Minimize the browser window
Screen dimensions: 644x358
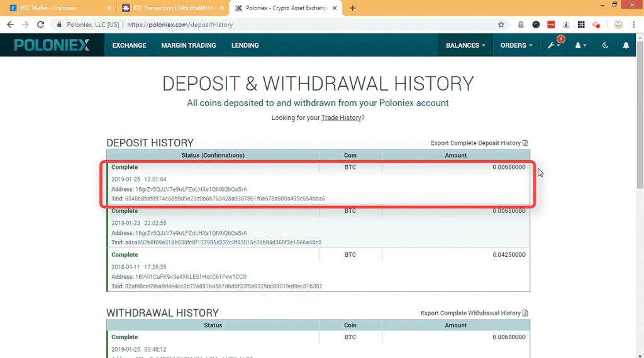(x=602, y=5)
